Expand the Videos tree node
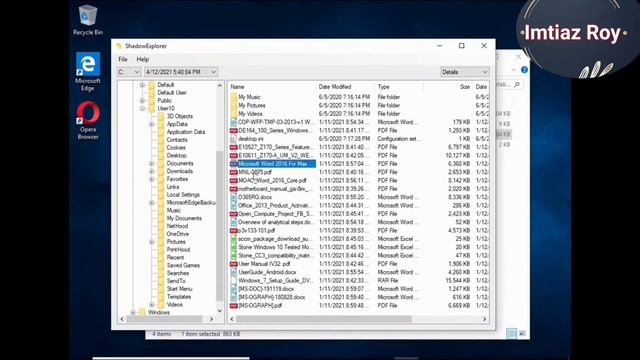Image resolution: width=640 pixels, height=360 pixels. tap(151, 305)
